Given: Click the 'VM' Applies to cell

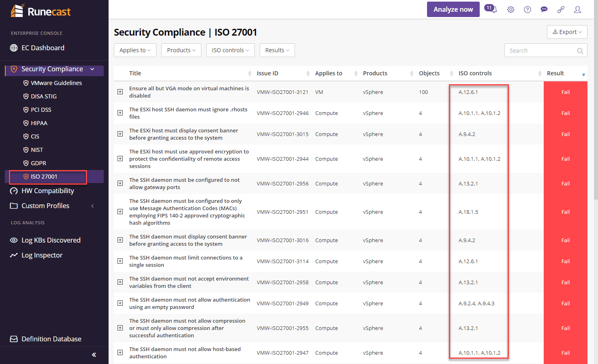Looking at the screenshot, I should (319, 92).
